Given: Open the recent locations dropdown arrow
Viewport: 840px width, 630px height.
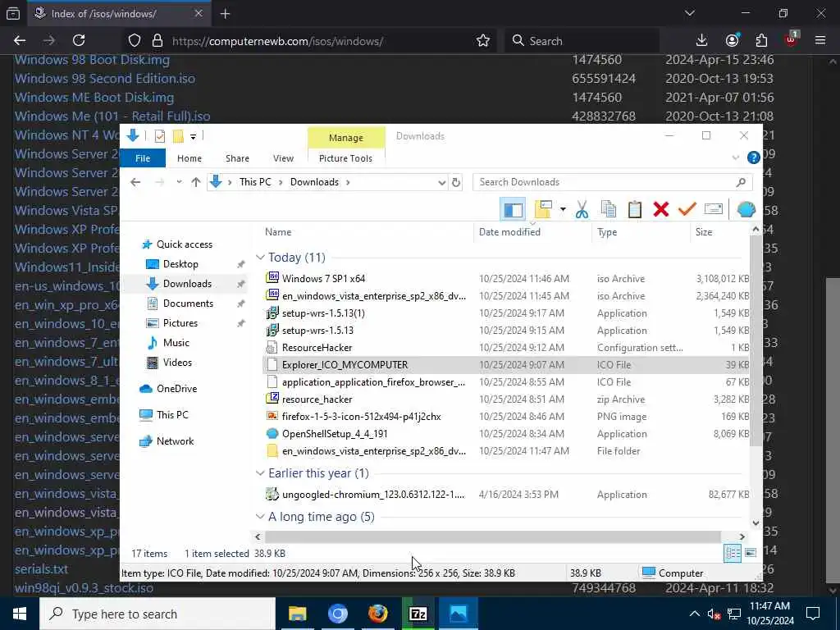Looking at the screenshot, I should [179, 182].
